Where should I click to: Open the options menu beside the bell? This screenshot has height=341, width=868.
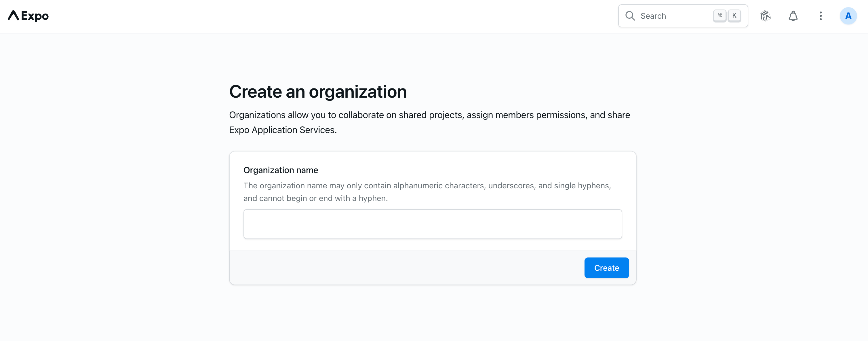coord(821,16)
